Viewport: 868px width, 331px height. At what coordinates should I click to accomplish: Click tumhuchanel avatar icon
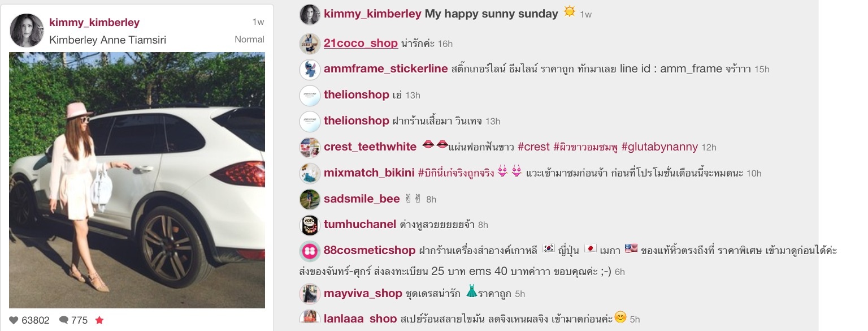coord(310,225)
